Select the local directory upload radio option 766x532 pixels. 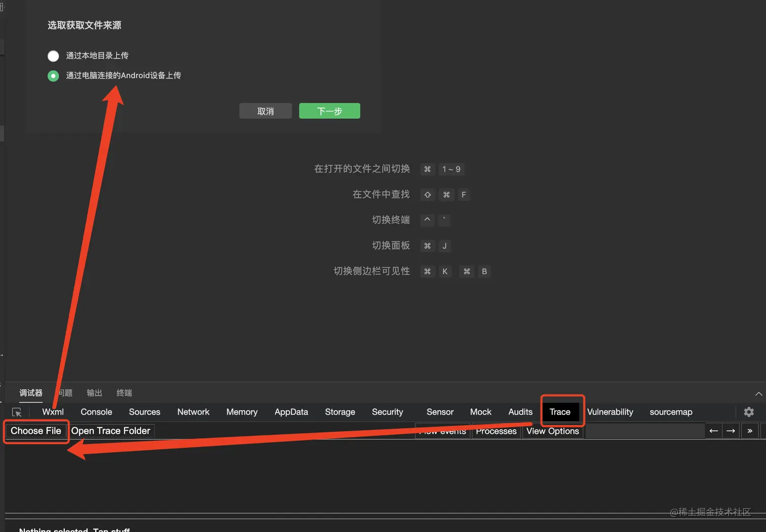click(53, 56)
